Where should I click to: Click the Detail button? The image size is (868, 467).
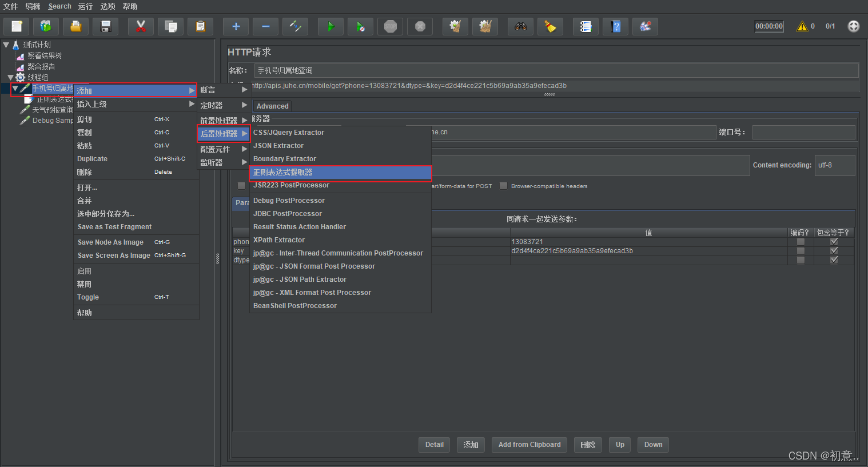pos(435,445)
